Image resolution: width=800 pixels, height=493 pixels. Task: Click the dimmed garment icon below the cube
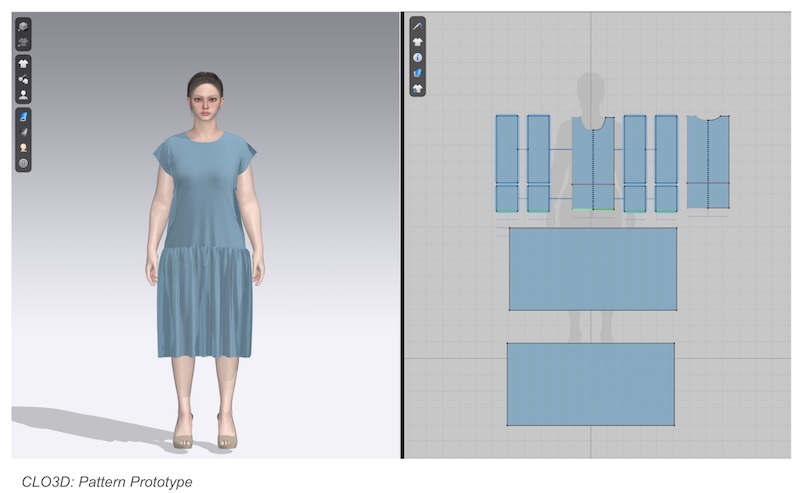click(23, 42)
